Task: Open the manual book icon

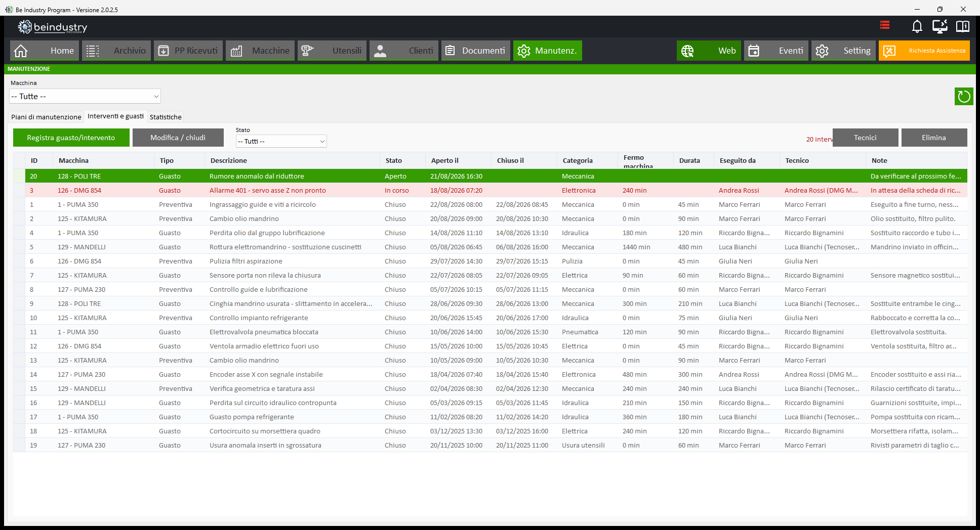Action: 962,26
